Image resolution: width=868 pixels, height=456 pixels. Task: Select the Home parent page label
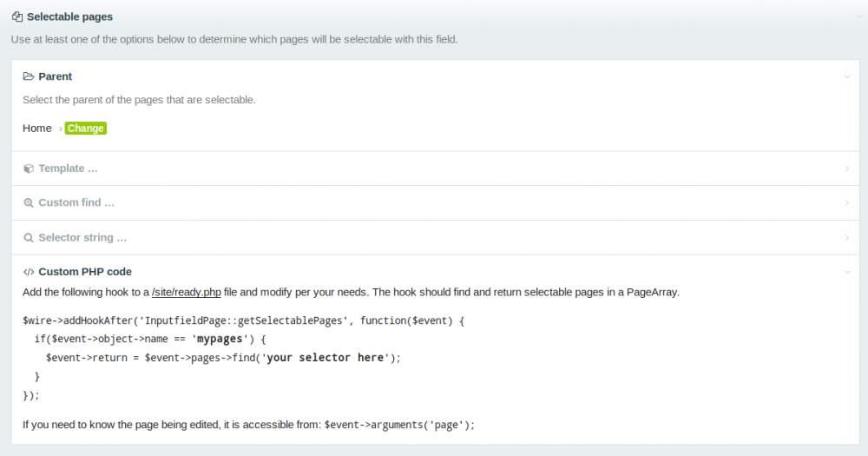(37, 129)
